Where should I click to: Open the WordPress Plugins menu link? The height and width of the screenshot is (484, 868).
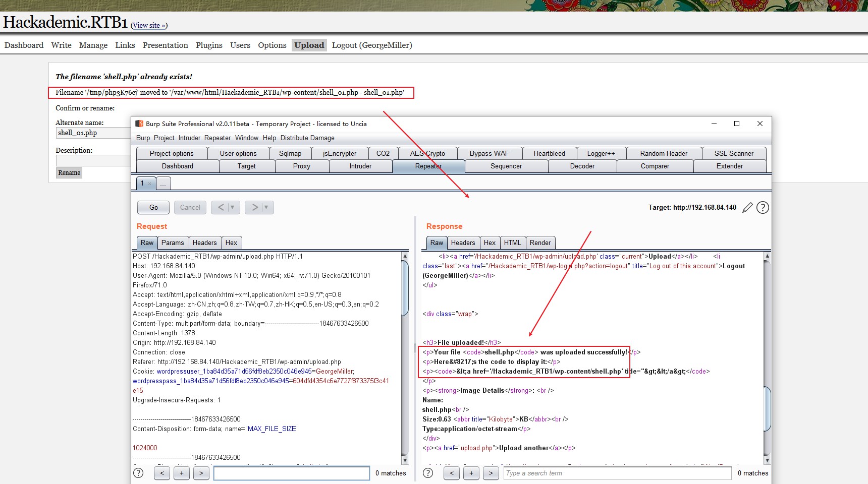[x=209, y=45]
